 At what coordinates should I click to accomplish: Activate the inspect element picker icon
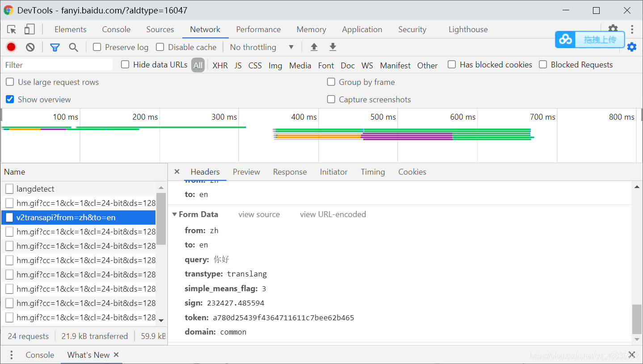click(x=12, y=29)
